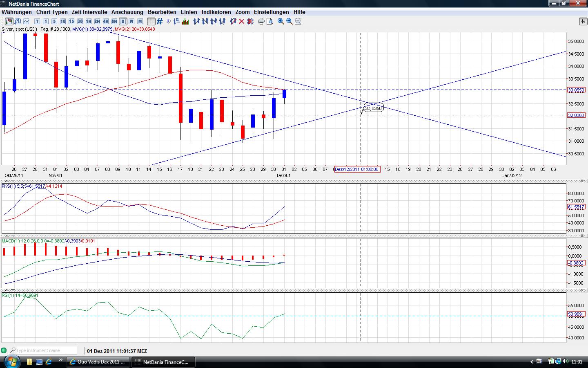The image size is (588, 368).
Task: Open the Währungen menu
Action: tap(17, 12)
